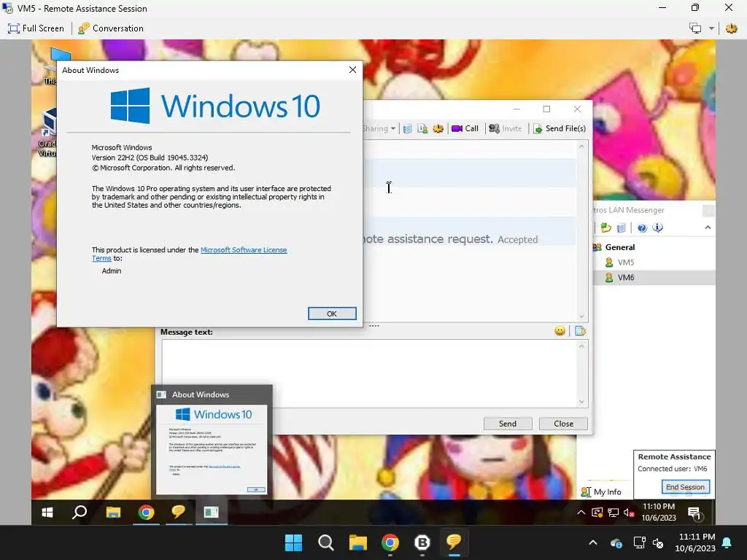Click the cloud info icon in host tray
Screen dimensions: 747x560
pos(616,542)
